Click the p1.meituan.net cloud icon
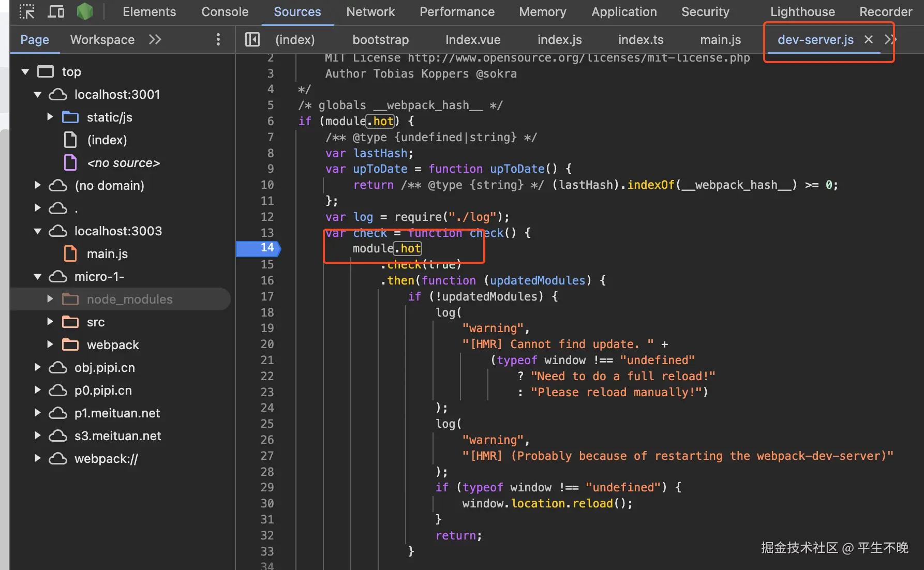Viewport: 924px width, 570px height. [58, 413]
